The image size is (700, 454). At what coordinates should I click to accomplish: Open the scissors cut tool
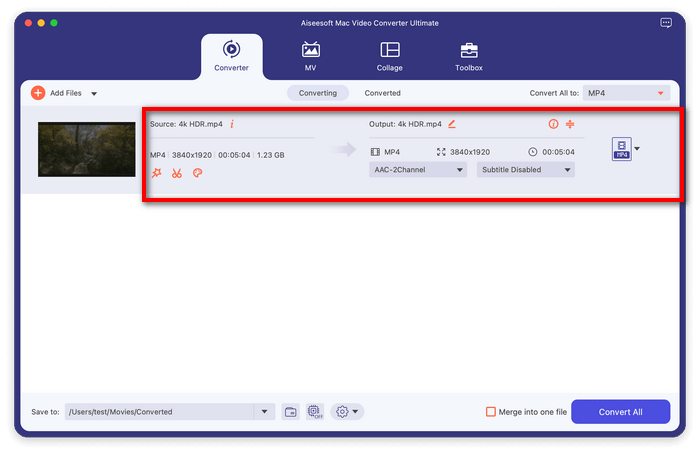pyautogui.click(x=176, y=173)
